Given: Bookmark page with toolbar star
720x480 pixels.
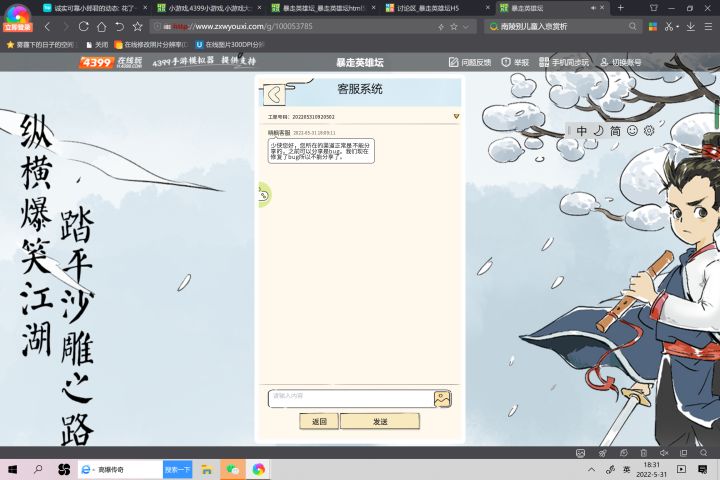Looking at the screenshot, I should point(137,27).
